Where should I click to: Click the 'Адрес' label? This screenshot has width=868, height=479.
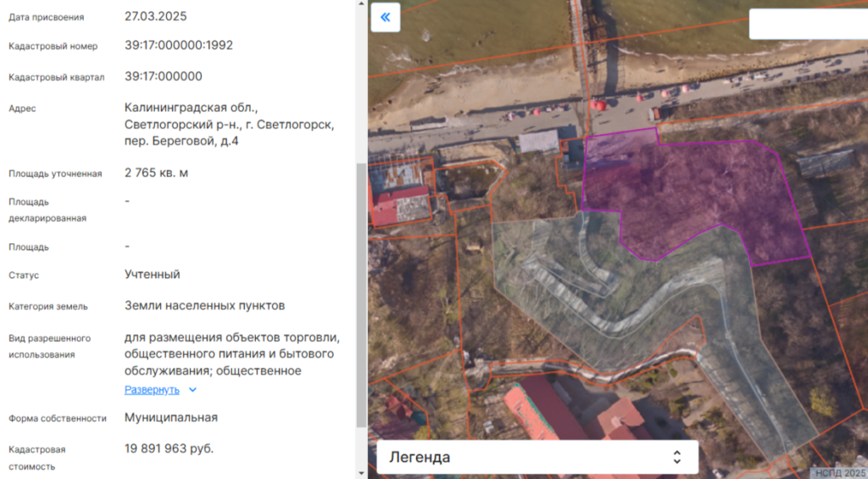[x=22, y=109]
